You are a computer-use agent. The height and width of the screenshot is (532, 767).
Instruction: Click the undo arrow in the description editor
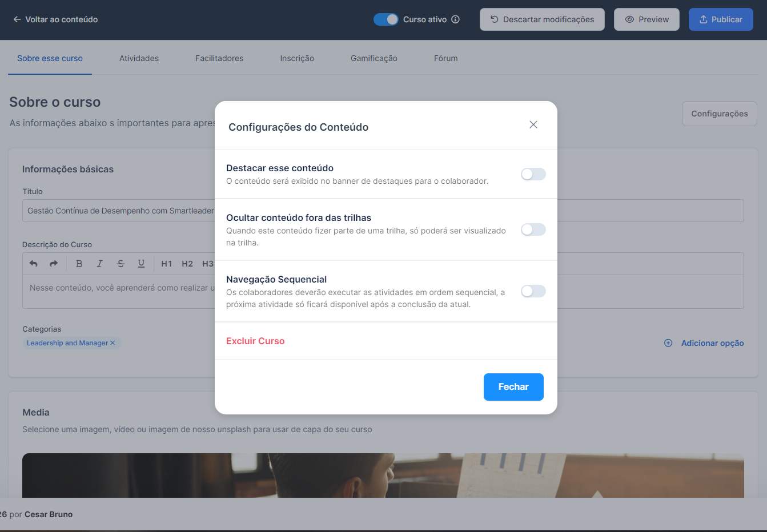click(34, 264)
